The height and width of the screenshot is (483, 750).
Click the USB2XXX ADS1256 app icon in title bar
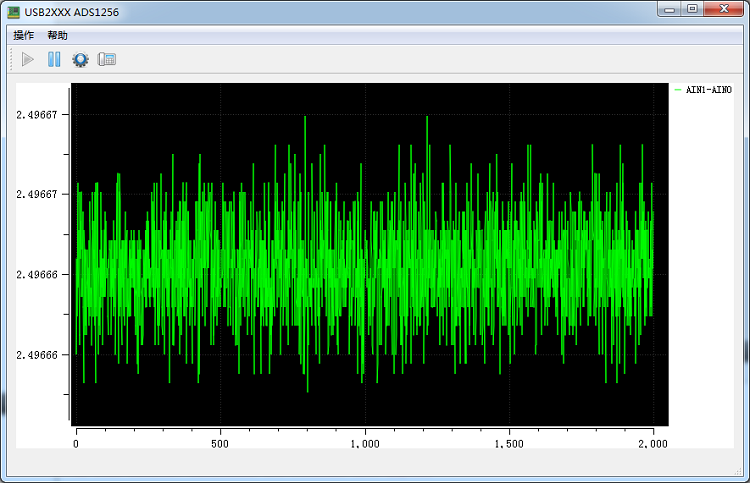click(13, 12)
